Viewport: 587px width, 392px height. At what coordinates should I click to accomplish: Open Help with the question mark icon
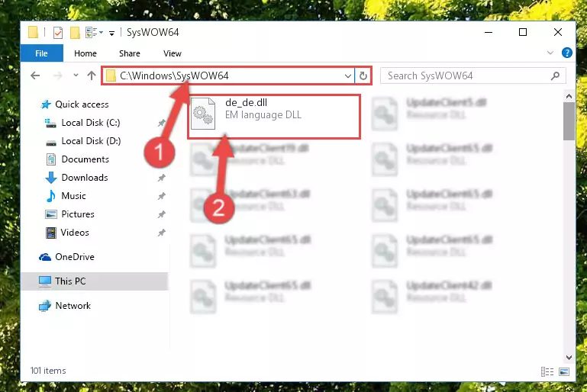tap(567, 53)
